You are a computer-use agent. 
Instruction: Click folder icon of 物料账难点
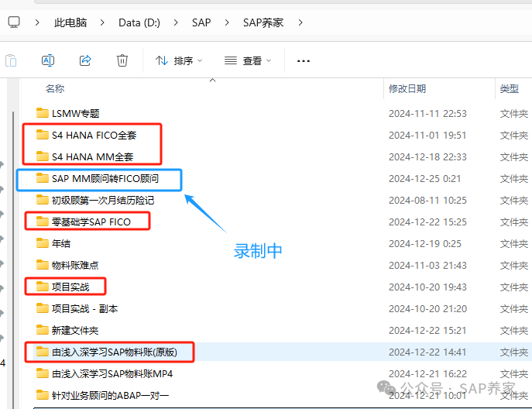point(43,265)
